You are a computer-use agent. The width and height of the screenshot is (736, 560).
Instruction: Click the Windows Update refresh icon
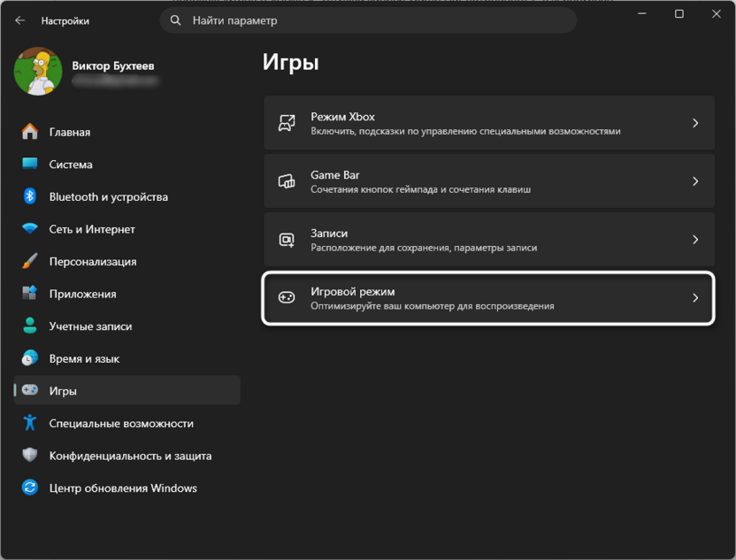tap(29, 487)
